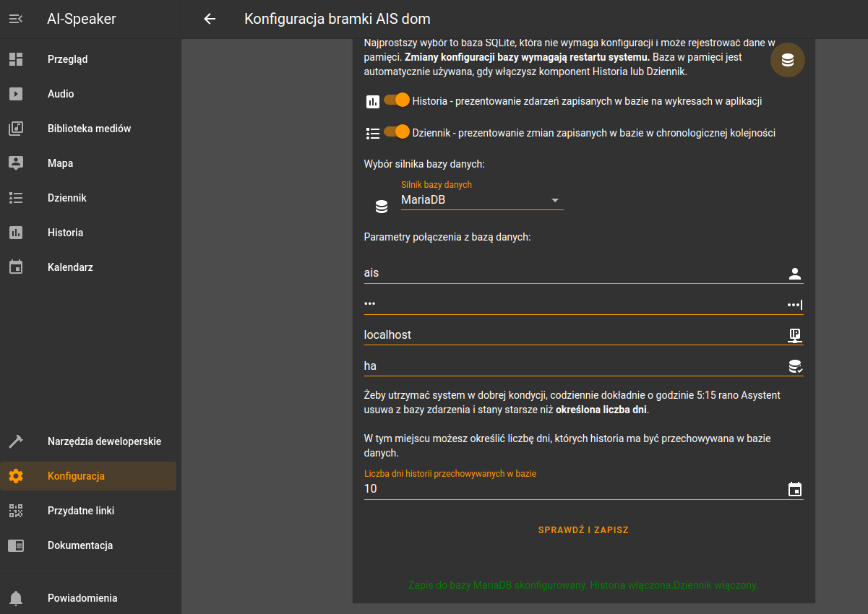
Task: Click the database password input field
Action: (x=571, y=304)
